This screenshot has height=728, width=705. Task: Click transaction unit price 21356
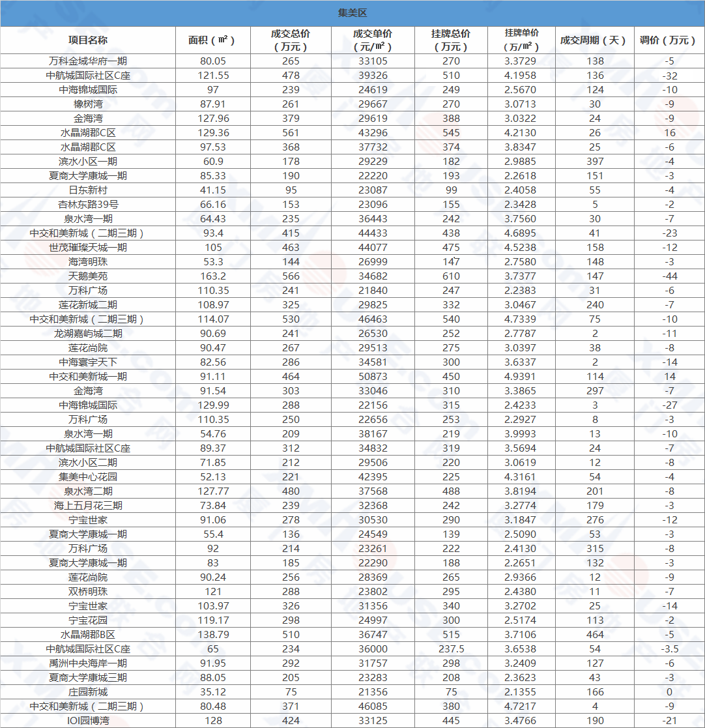click(x=373, y=693)
